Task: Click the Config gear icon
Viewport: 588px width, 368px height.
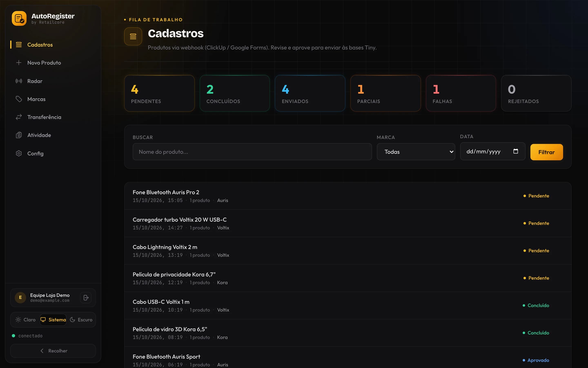Action: click(19, 153)
